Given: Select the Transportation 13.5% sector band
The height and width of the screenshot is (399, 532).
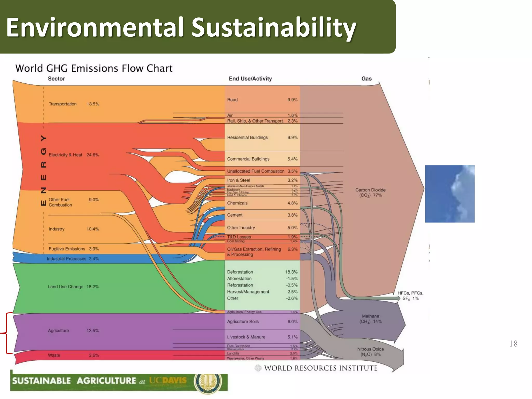Looking at the screenshot, I should 74,104.
